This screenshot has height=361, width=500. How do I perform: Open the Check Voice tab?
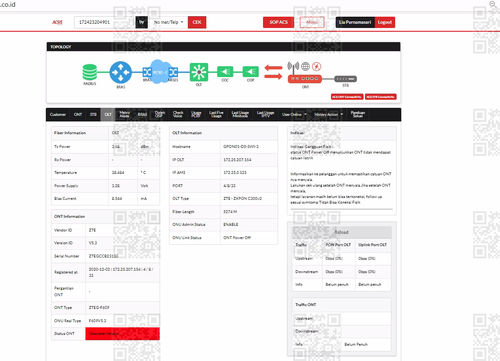(178, 114)
